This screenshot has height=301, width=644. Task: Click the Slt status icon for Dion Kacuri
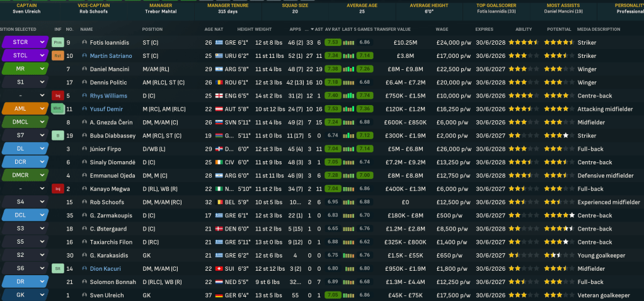point(58,268)
